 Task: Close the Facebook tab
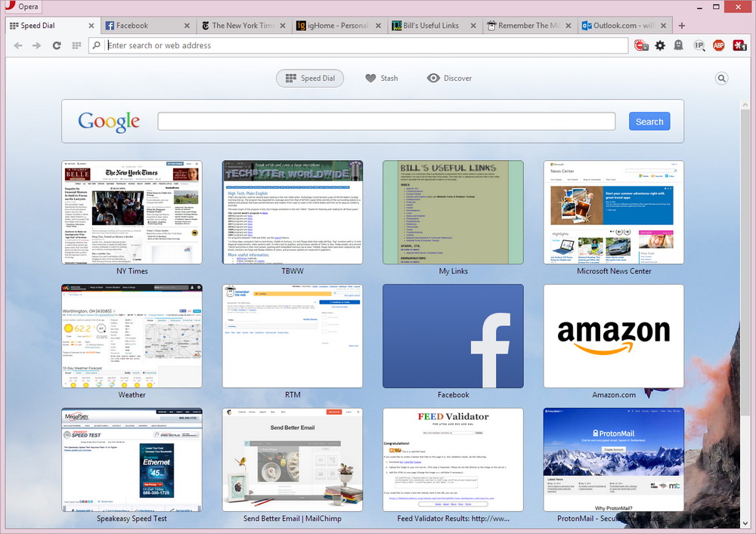click(187, 26)
